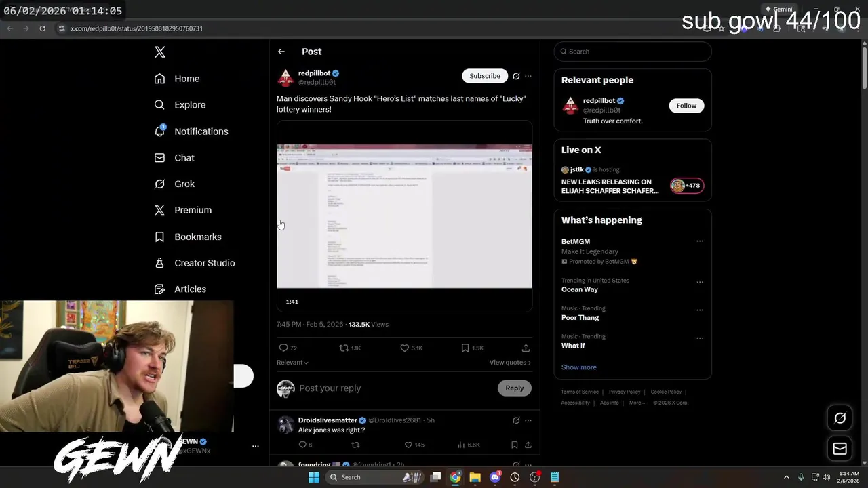The image size is (868, 488).
Task: Click Grok icon on redpillbot post
Action: [x=516, y=76]
